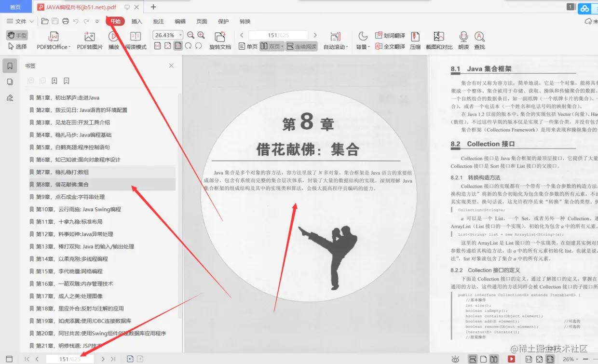
Task: Open PDF转图片 converter
Action: (x=90, y=40)
